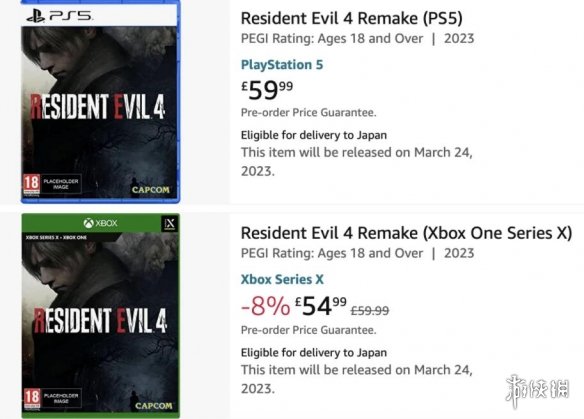The height and width of the screenshot is (419, 584).
Task: Click the Capcom logo on the PS5 cover
Action: point(150,190)
